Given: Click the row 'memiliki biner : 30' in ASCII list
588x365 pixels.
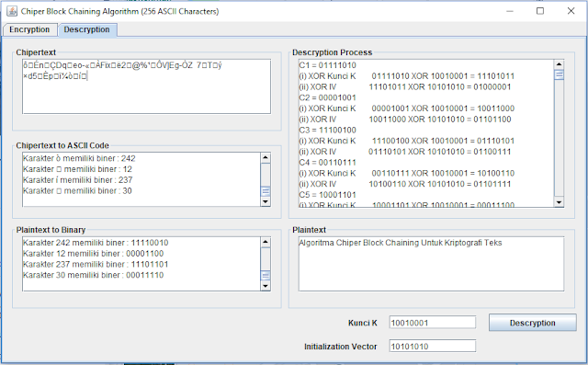Looking at the screenshot, I should [77, 191].
